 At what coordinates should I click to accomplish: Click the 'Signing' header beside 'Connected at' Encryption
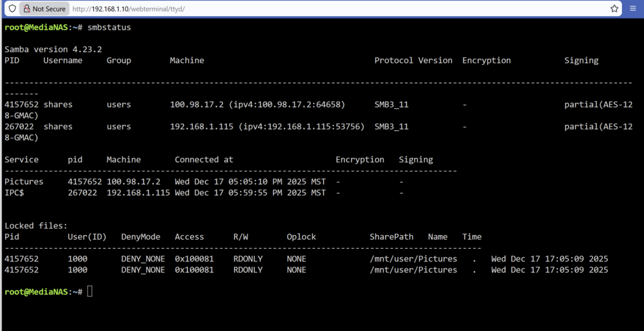(x=415, y=160)
